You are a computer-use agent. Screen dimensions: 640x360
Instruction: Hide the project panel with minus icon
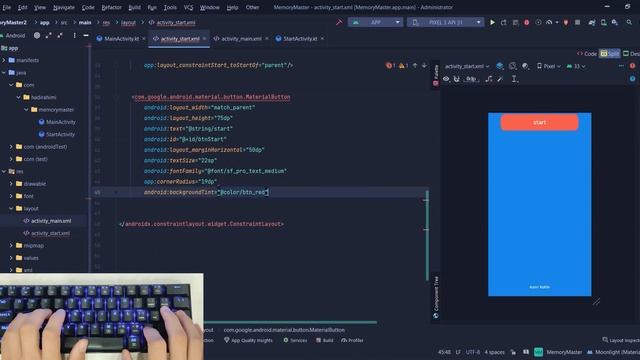tap(86, 36)
